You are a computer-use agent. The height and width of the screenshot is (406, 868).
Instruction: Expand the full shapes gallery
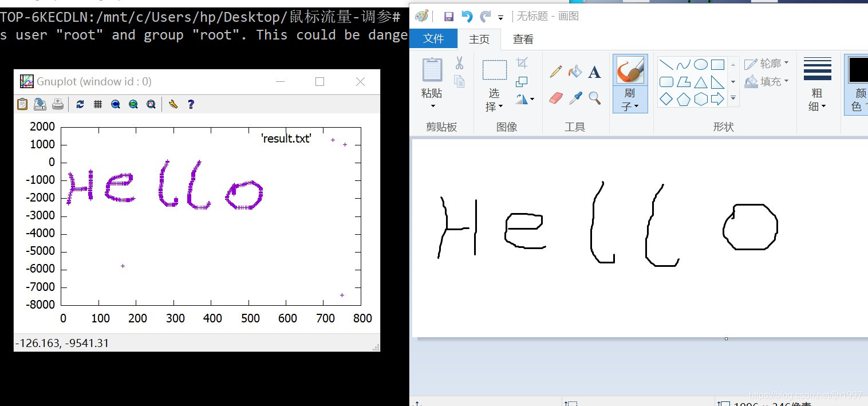733,99
